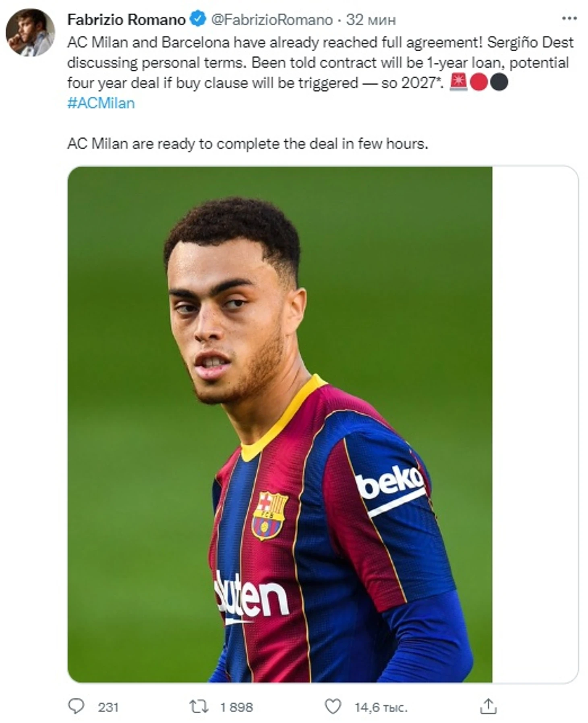This screenshot has width=588, height=723.
Task: Click the retweet arrows icon
Action: pos(199,706)
